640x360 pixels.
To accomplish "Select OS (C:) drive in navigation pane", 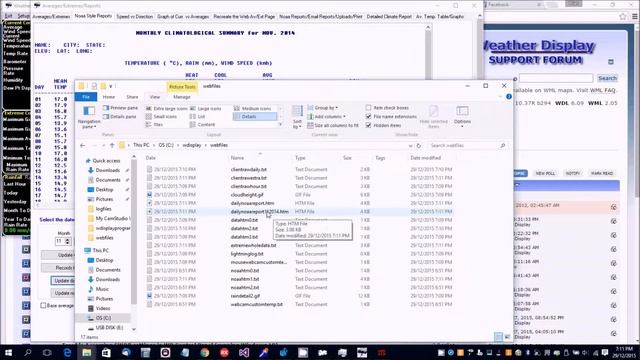I will click(103, 318).
